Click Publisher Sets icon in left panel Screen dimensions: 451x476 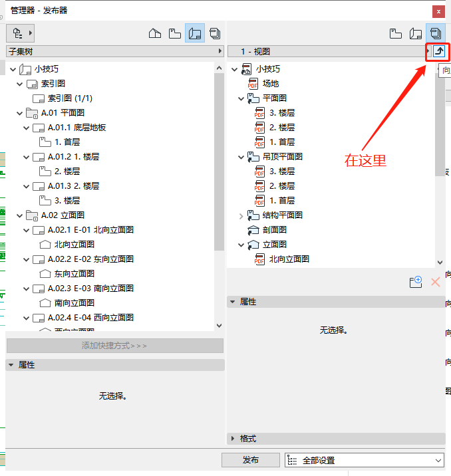pyautogui.click(x=215, y=33)
